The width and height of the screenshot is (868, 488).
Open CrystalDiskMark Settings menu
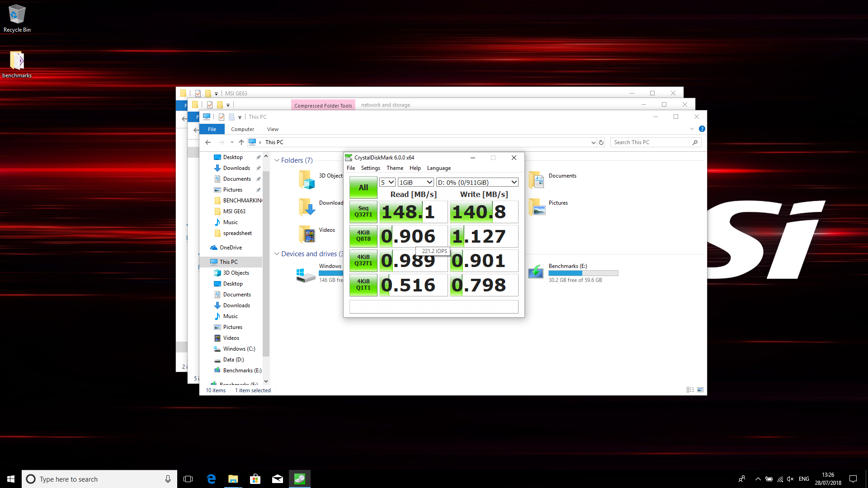[370, 168]
